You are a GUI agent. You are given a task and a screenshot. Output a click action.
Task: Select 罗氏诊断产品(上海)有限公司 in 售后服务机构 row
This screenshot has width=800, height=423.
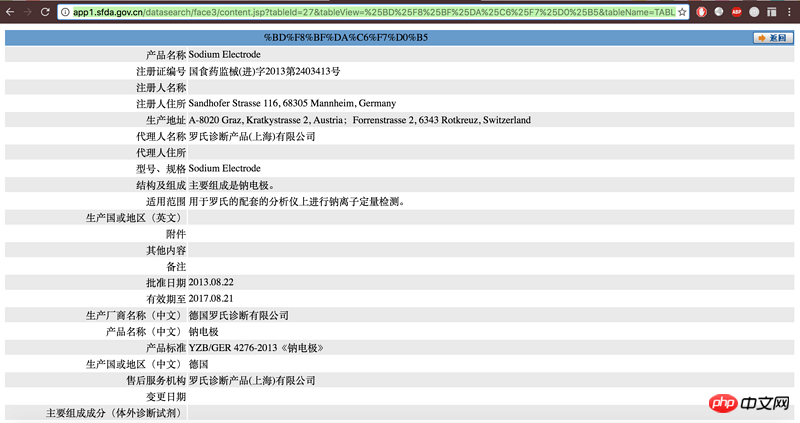coord(252,381)
